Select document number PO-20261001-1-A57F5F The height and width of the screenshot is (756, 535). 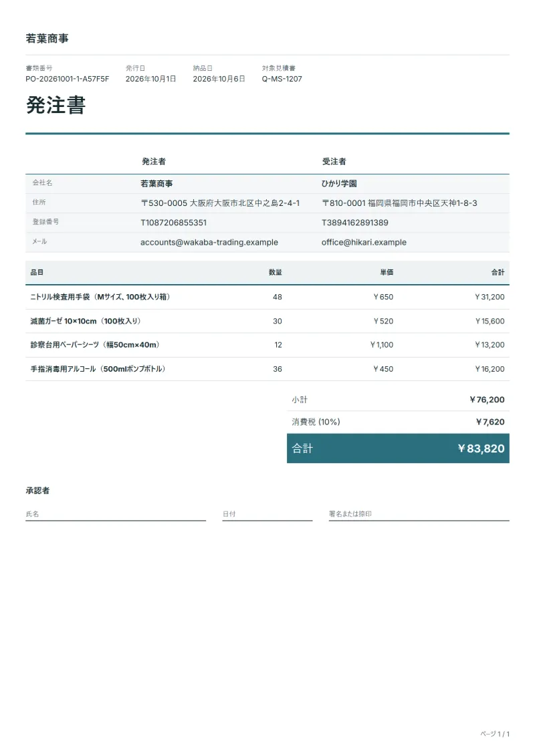67,79
